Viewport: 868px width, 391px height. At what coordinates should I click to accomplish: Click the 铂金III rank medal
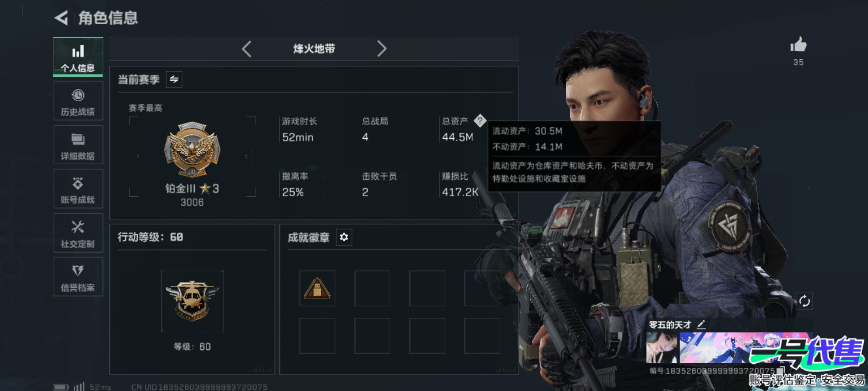(x=192, y=150)
